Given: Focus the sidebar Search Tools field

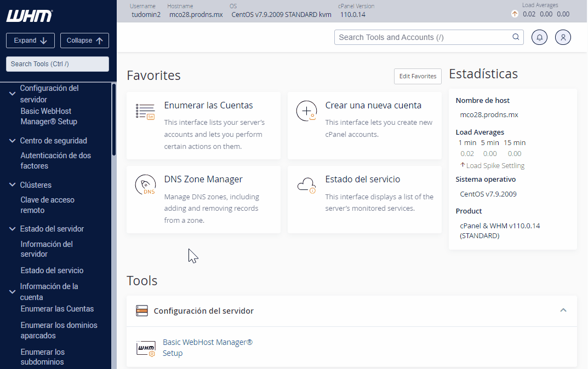Looking at the screenshot, I should pos(58,64).
